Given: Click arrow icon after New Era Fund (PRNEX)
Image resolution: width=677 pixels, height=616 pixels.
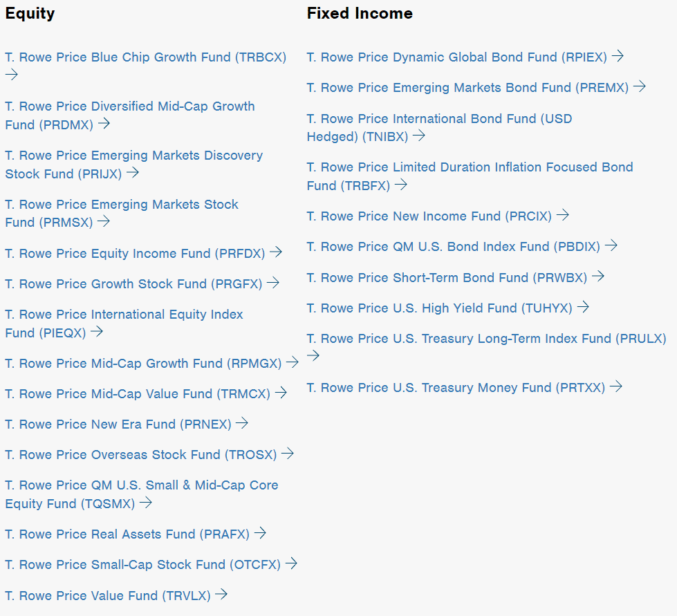Looking at the screenshot, I should tap(242, 422).
